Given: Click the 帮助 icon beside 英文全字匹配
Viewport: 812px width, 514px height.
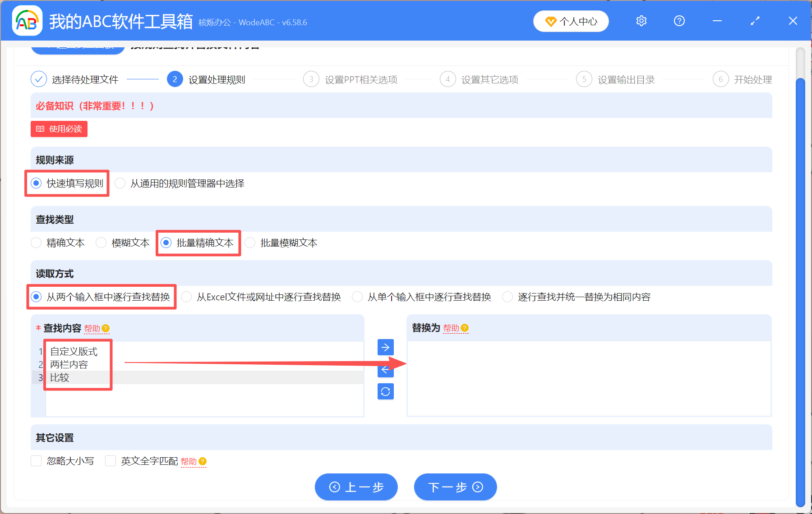Looking at the screenshot, I should [x=203, y=461].
